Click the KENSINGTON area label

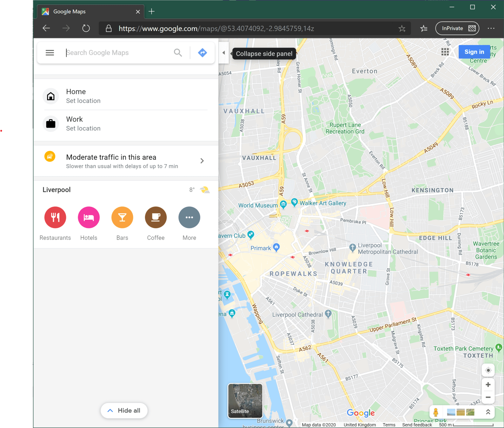433,190
